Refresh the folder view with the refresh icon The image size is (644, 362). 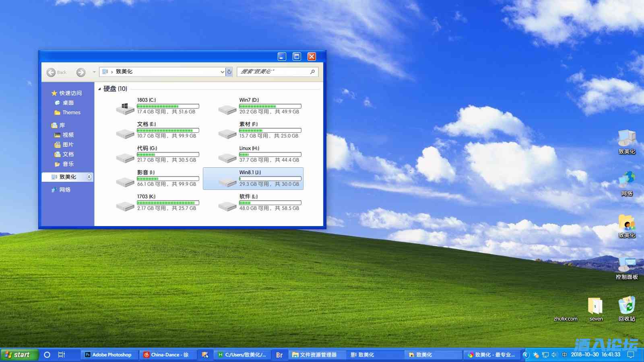pos(229,72)
